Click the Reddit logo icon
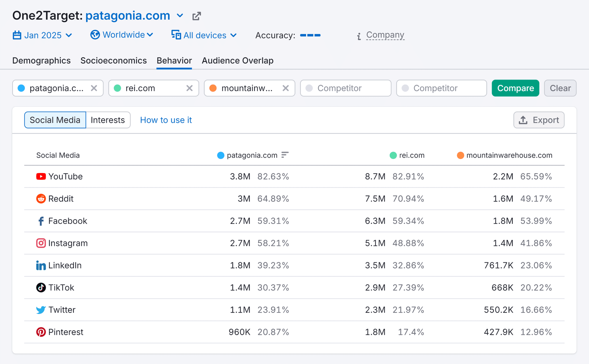 coord(41,198)
